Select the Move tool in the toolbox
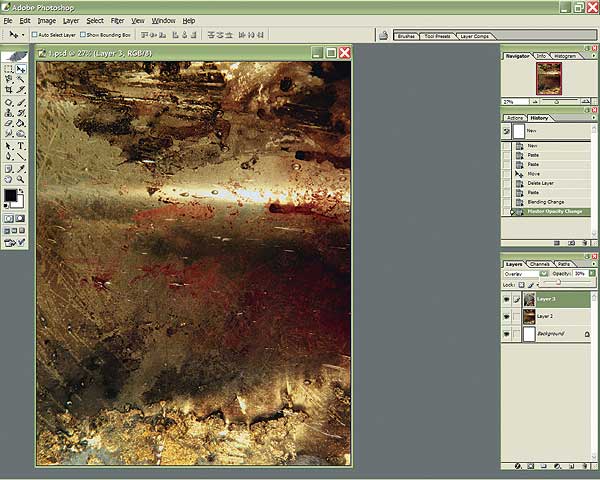Viewport: 600px width, 480px height. point(22,69)
